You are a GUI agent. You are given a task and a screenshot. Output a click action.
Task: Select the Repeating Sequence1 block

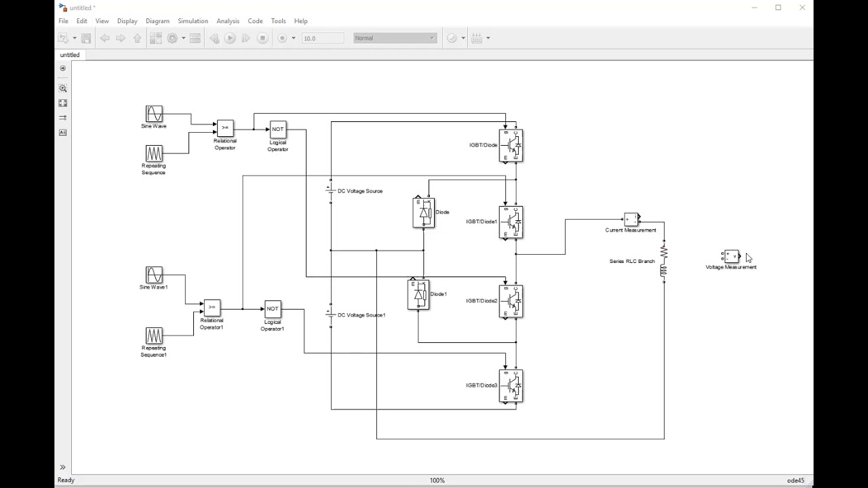pyautogui.click(x=154, y=335)
